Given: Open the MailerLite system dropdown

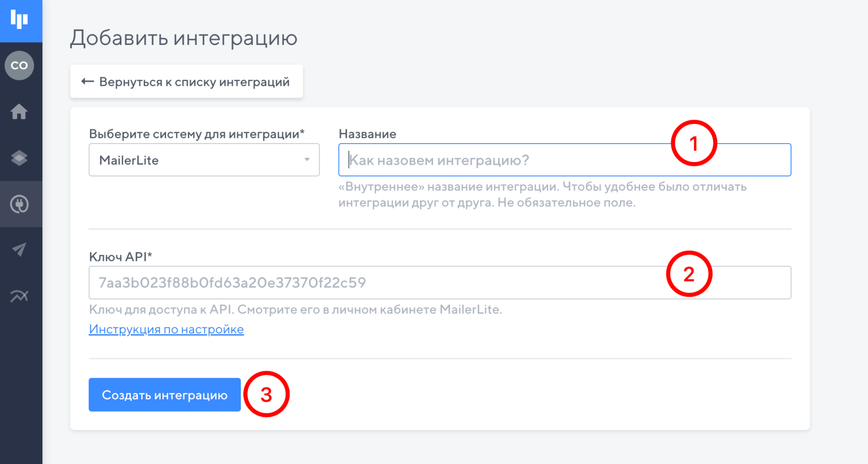Looking at the screenshot, I should (196, 160).
